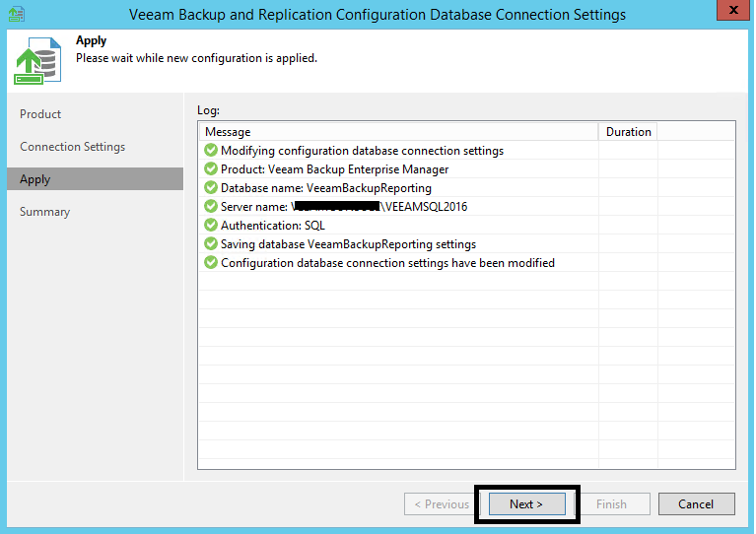Click the Duration column header

point(628,132)
